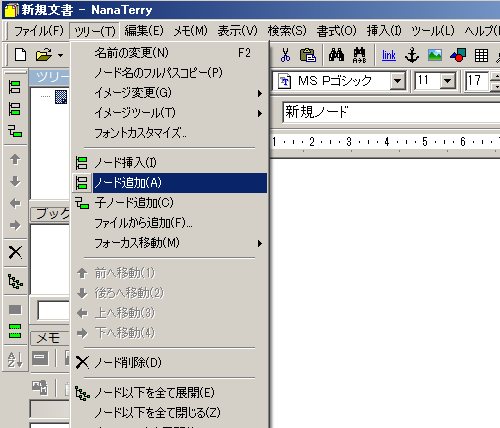The image size is (500, 428).
Task: Click the insert table grid icon
Action: click(x=481, y=55)
